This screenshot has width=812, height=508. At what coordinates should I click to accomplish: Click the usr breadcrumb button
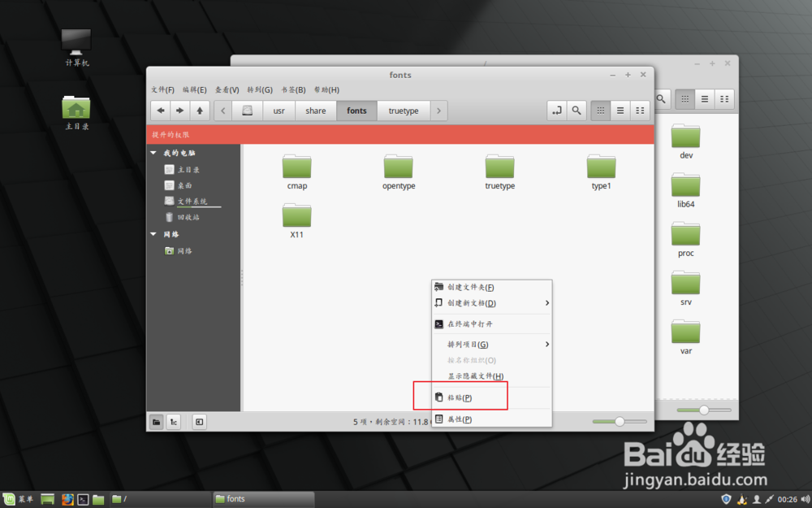278,110
